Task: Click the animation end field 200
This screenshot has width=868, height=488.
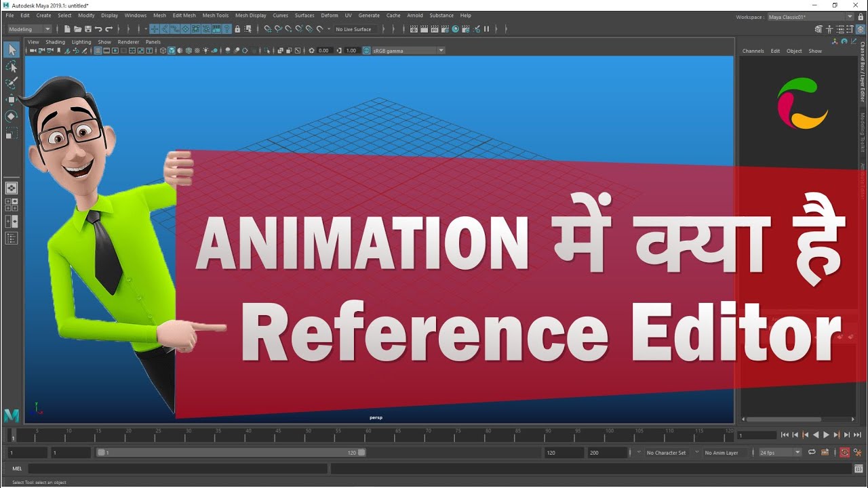Action: pos(608,452)
